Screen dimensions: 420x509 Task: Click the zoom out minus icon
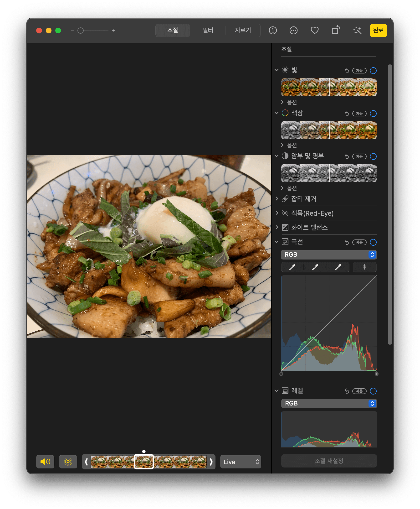point(72,31)
